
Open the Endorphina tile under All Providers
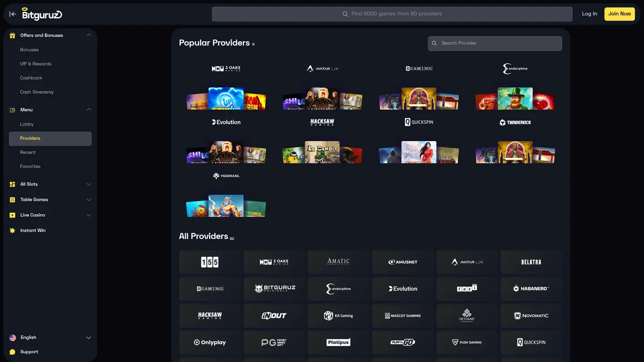[x=339, y=289]
